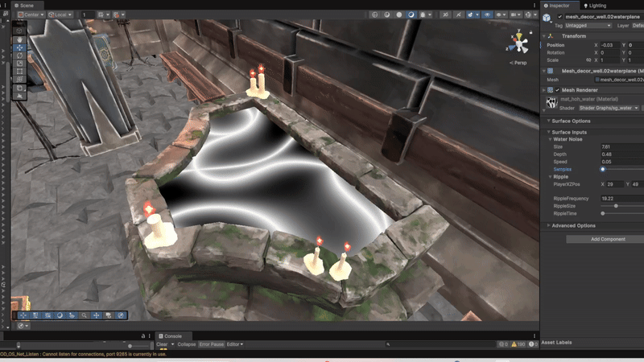Switch to the Lighting tab
Screen dimensions: 644x362
[597, 5]
